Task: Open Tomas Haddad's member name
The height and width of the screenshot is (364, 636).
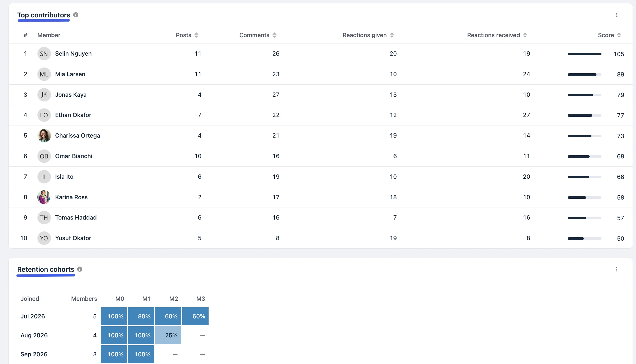Action: pyautogui.click(x=76, y=217)
